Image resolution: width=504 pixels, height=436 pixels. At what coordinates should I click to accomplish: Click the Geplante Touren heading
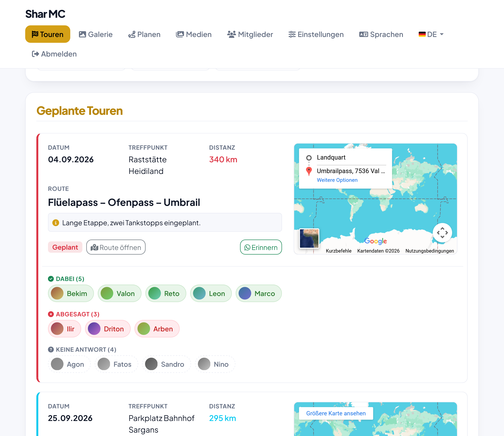(80, 111)
